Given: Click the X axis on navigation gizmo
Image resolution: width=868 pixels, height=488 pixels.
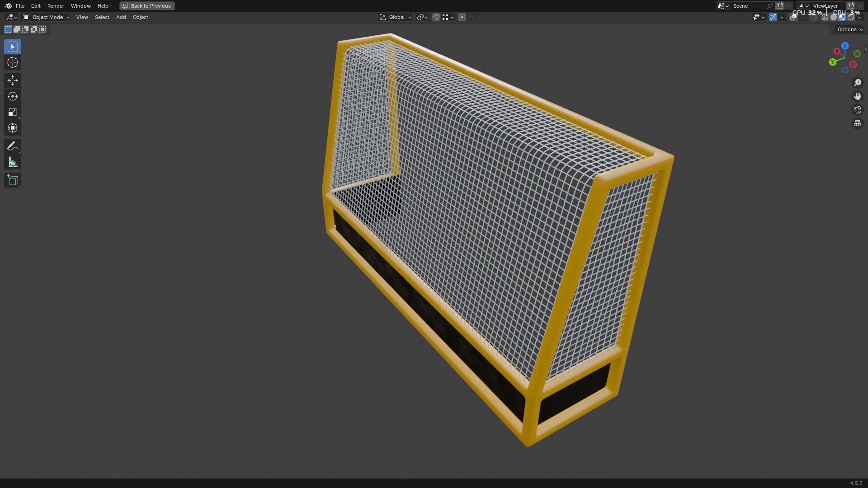Looking at the screenshot, I should tap(837, 52).
